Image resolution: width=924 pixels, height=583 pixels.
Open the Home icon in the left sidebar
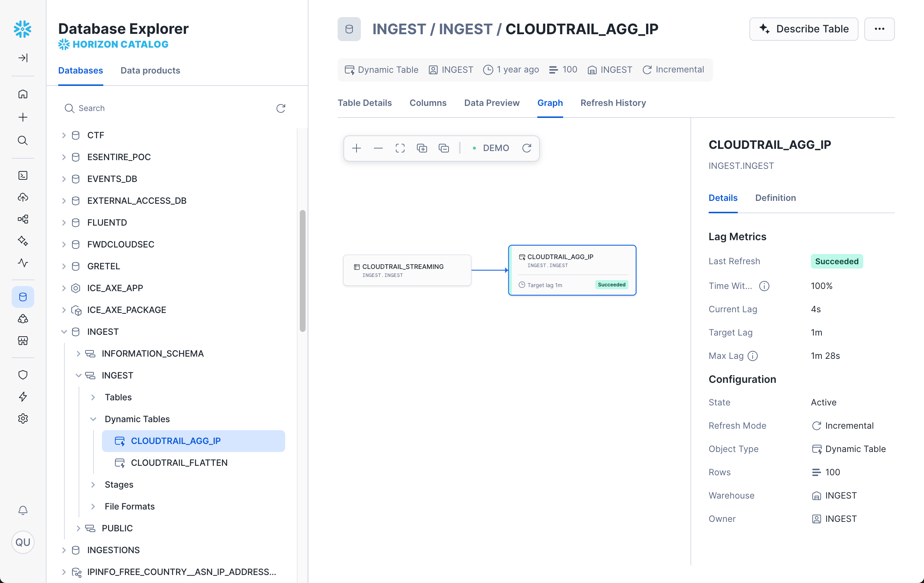(23, 94)
